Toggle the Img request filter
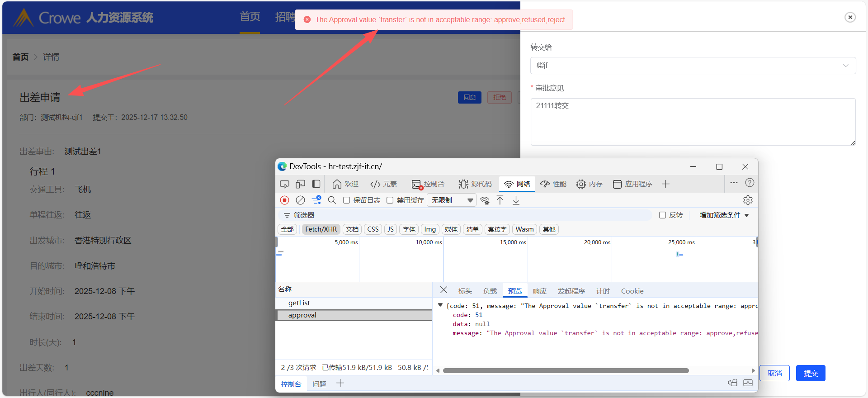This screenshot has width=868, height=398. 430,229
